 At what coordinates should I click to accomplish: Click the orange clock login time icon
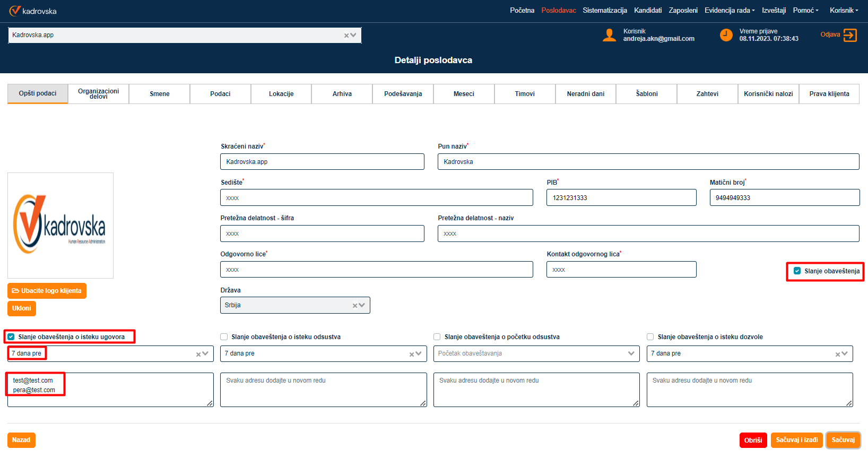(726, 35)
